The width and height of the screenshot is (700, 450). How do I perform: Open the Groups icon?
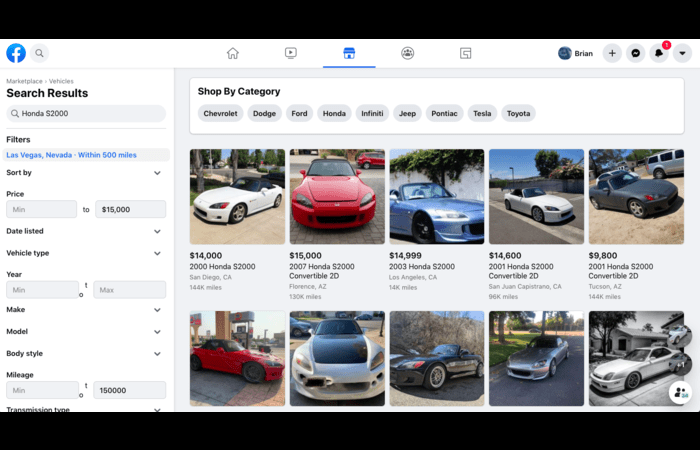(x=407, y=53)
